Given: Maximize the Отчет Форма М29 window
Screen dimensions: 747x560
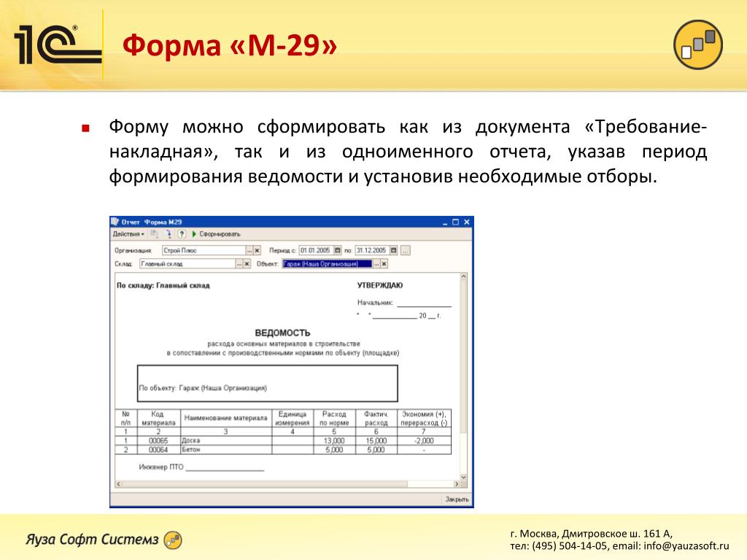Looking at the screenshot, I should [455, 222].
